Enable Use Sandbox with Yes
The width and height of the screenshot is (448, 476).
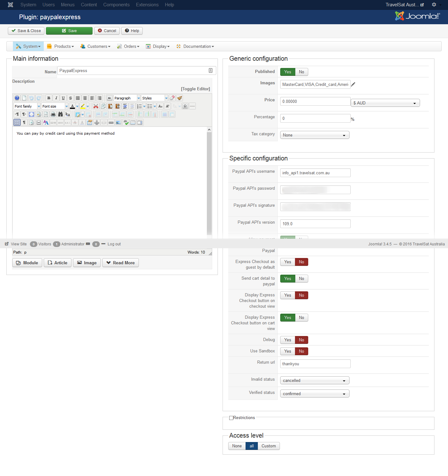(x=288, y=351)
